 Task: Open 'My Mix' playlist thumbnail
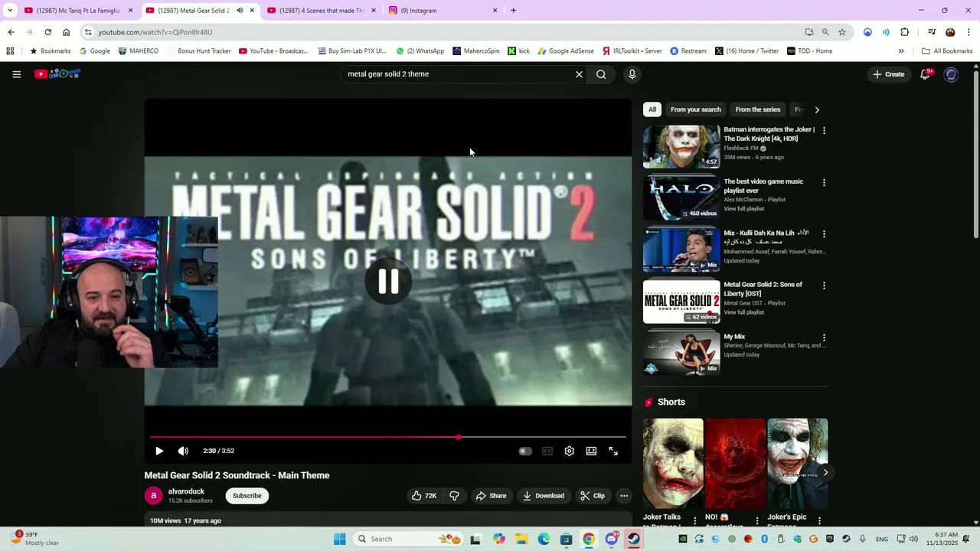(x=681, y=353)
